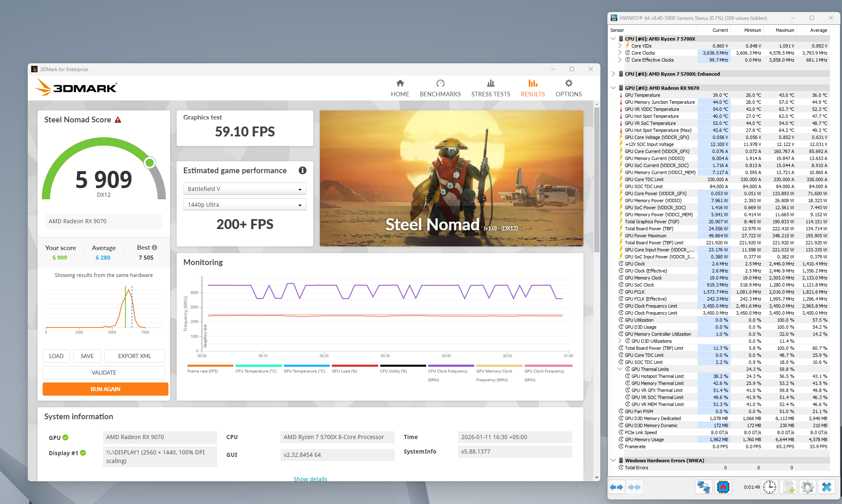Open the 1440p Ultra resolution dropdown
The height and width of the screenshot is (504, 842).
(245, 205)
